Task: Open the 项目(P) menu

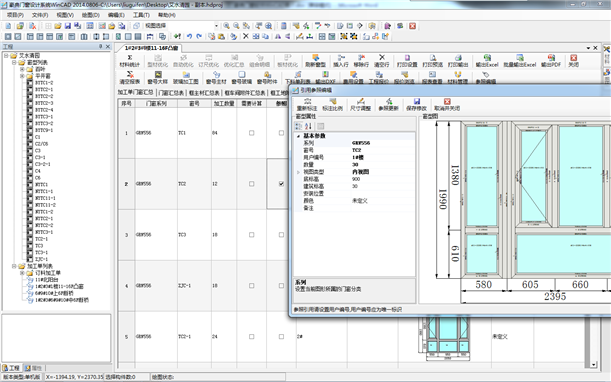Action: point(15,15)
